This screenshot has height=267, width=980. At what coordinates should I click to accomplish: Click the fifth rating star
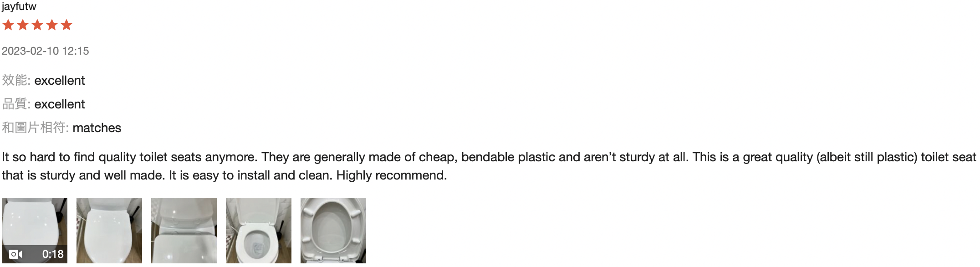(66, 25)
